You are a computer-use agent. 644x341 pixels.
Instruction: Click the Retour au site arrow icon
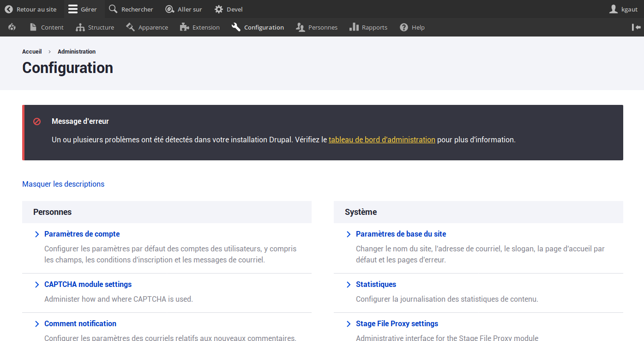(x=9, y=9)
